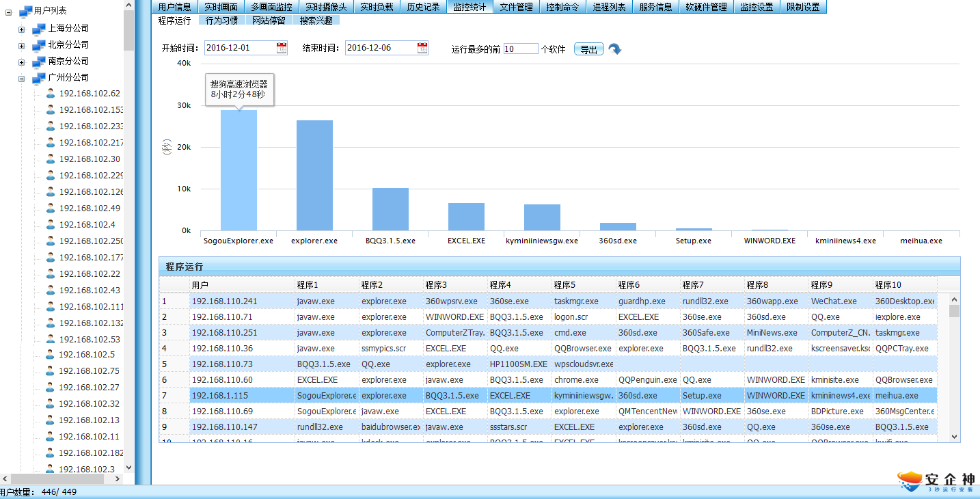
Task: Click user icon for 192.168.102.49
Action: tap(51, 208)
